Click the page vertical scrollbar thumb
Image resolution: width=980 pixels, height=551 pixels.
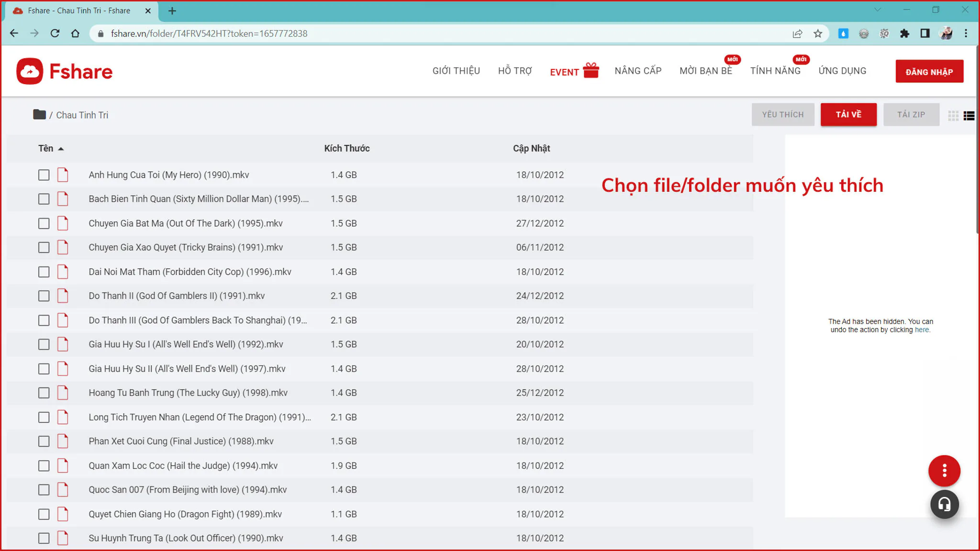(x=977, y=139)
